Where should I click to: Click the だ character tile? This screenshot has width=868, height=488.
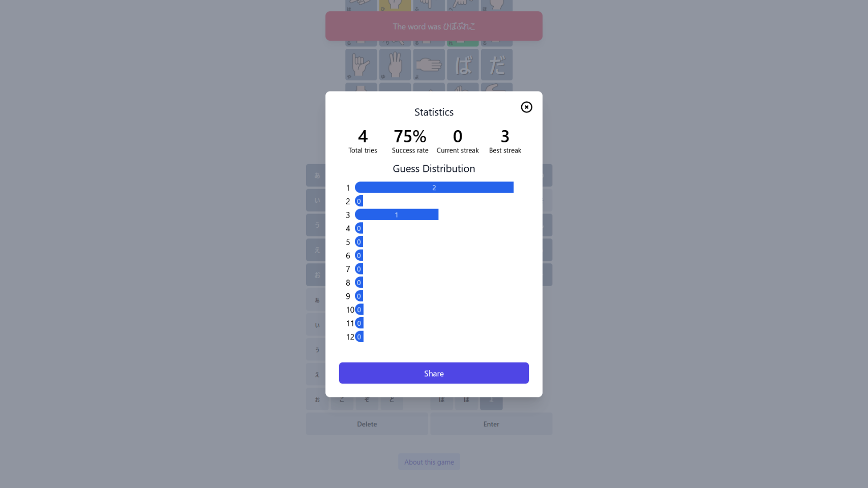[497, 65]
